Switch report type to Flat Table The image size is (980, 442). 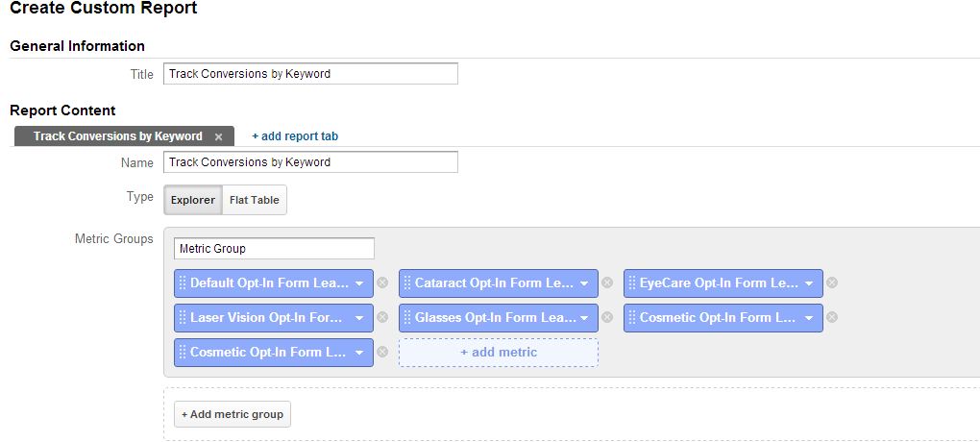click(x=255, y=200)
